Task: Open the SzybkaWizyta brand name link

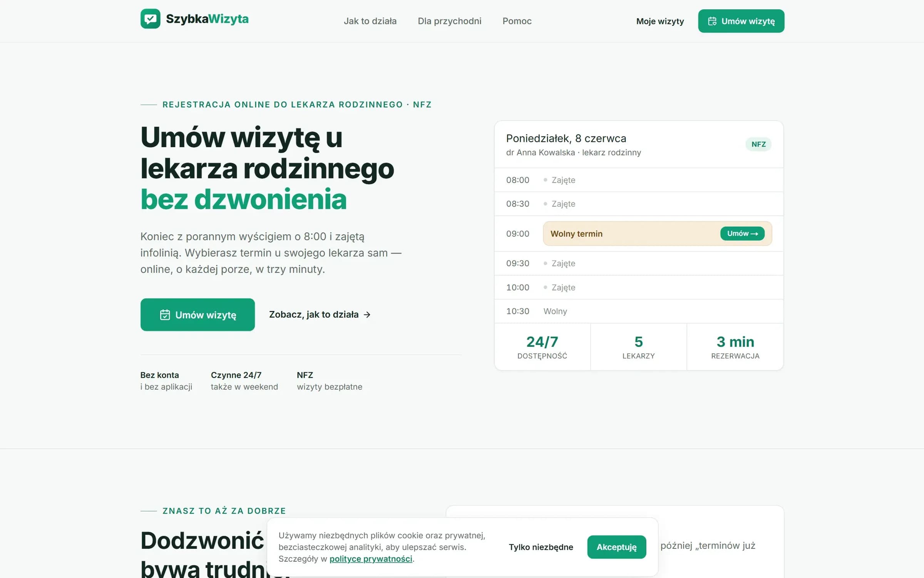Action: click(207, 19)
